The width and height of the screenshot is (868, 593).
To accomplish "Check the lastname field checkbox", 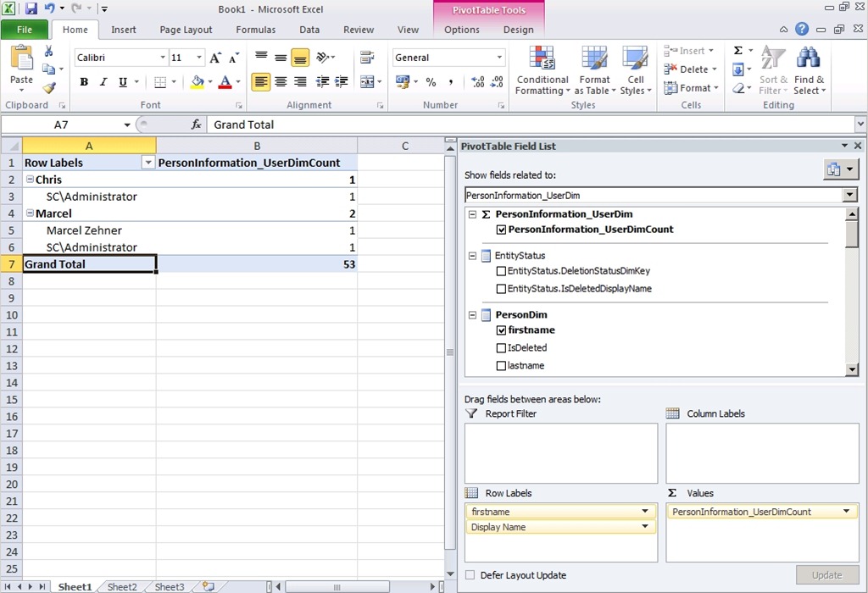I will pos(501,366).
